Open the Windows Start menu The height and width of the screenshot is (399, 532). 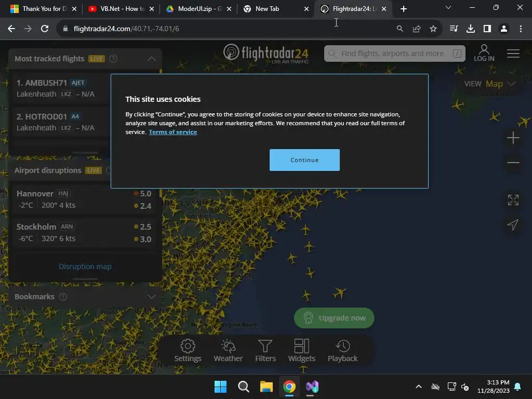pos(220,387)
